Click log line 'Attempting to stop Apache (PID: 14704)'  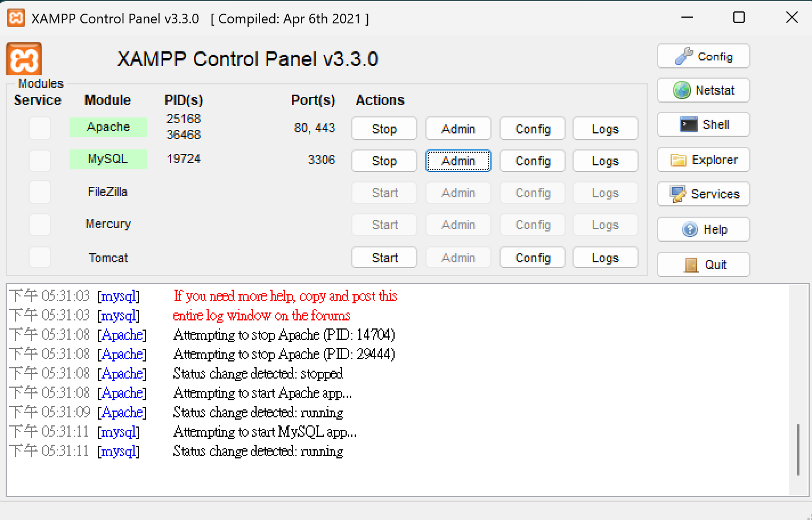point(284,335)
